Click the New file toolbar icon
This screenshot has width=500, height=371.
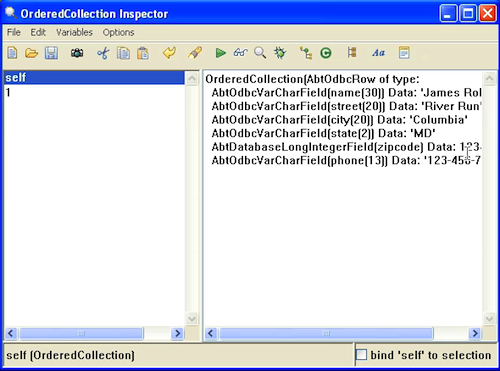coord(12,53)
